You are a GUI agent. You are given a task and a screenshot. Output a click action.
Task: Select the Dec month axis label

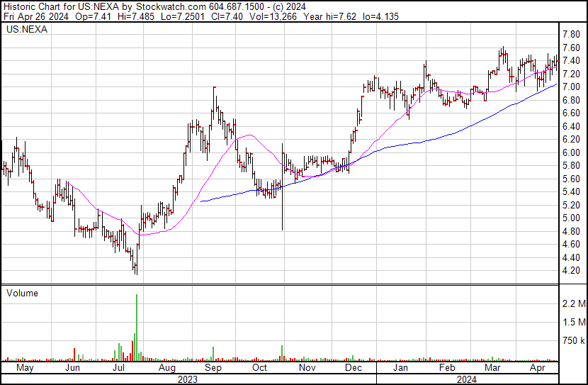354,369
